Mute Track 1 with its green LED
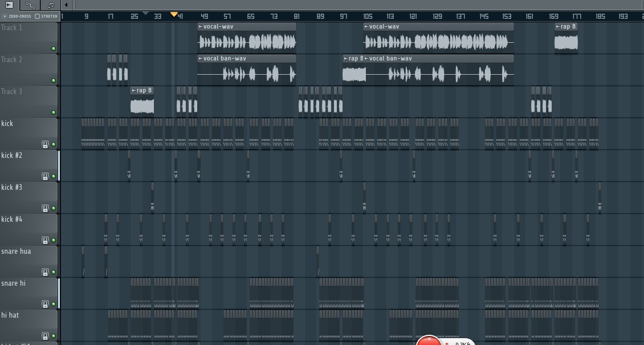Screen dimensions: 644x345 (x=54, y=48)
